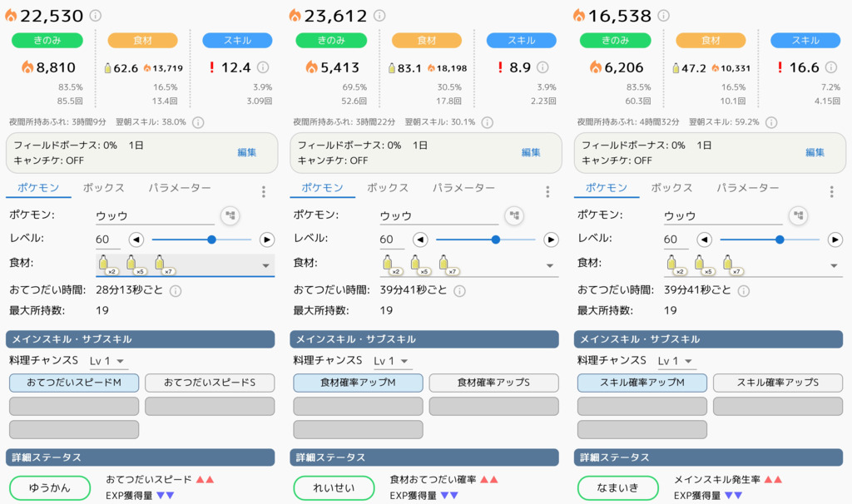
Task: Switch to ボックス tab in third panel
Action: coord(671,188)
